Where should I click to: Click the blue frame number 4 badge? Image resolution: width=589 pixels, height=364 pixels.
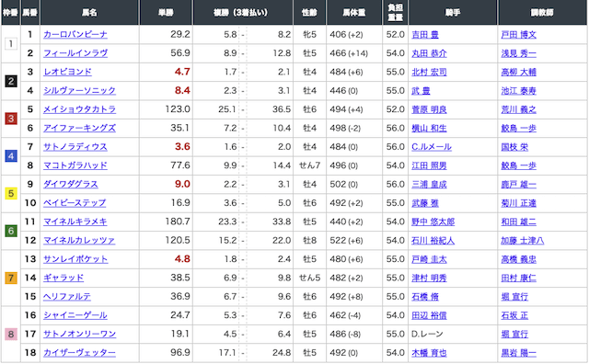coord(11,156)
